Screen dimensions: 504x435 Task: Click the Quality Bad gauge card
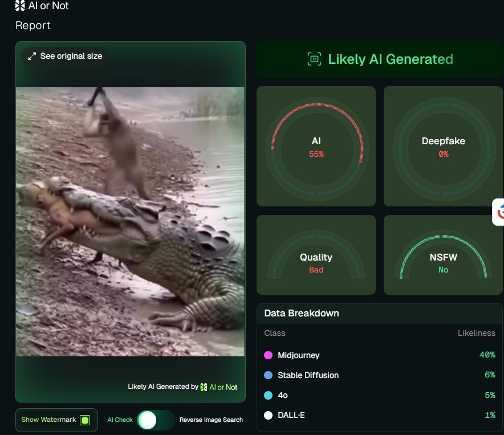click(x=316, y=255)
